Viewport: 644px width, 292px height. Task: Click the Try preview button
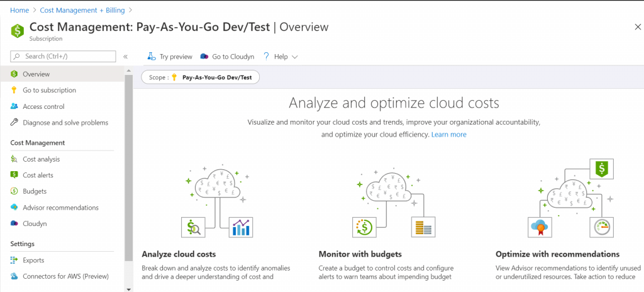pyautogui.click(x=170, y=57)
